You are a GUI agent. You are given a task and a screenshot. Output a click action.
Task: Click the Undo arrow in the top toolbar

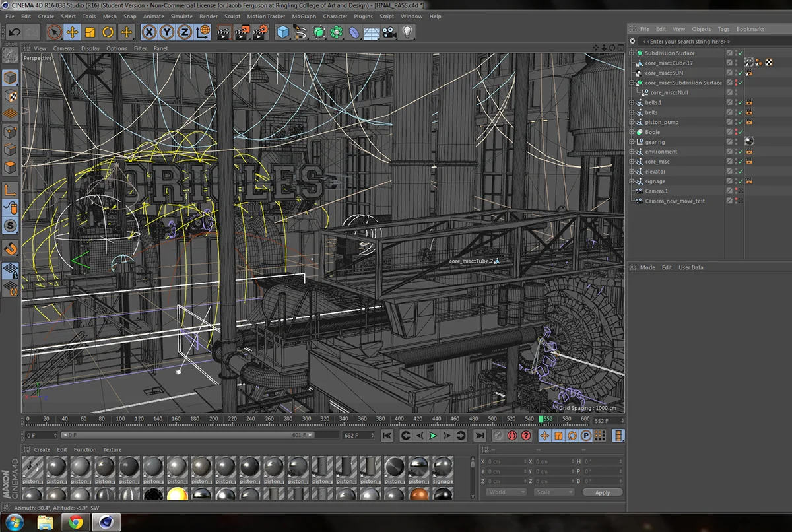click(x=15, y=32)
